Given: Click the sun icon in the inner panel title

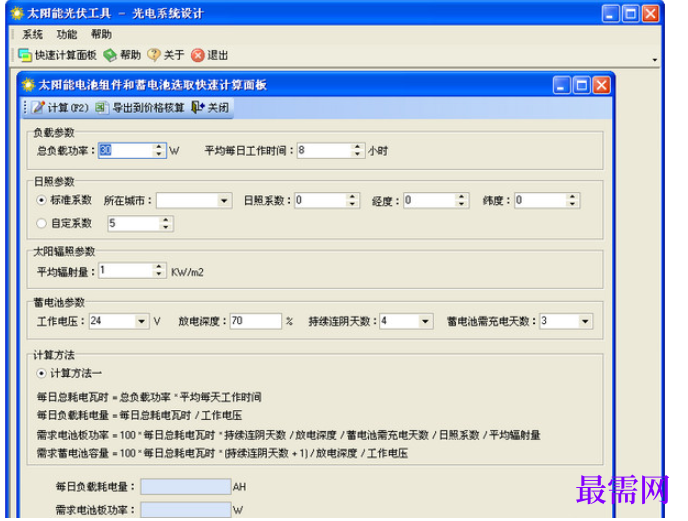Looking at the screenshot, I should click(28, 85).
